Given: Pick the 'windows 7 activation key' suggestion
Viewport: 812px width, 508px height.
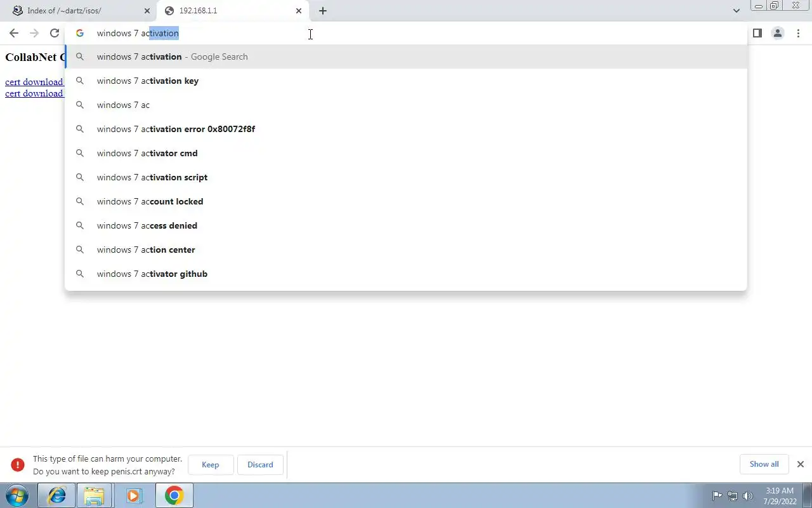Looking at the screenshot, I should coord(406,81).
